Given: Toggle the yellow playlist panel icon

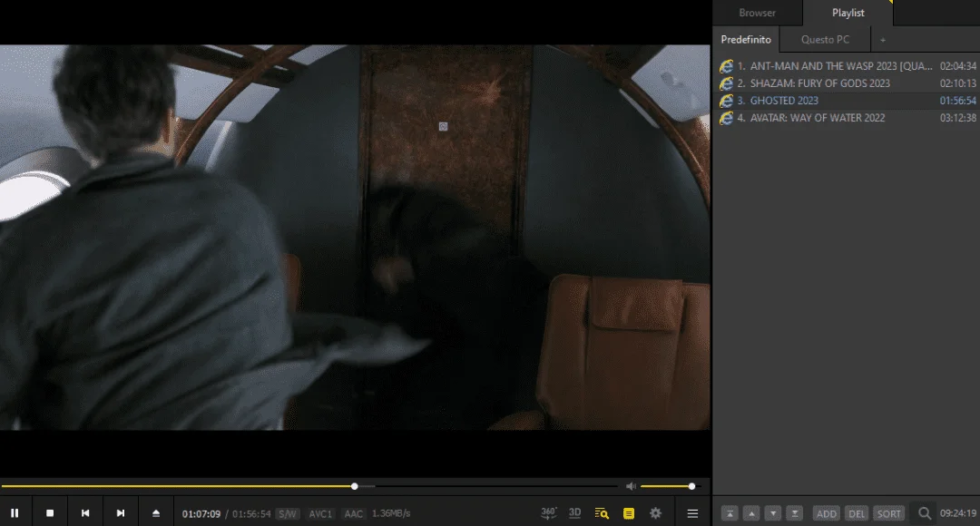Looking at the screenshot, I should [629, 513].
